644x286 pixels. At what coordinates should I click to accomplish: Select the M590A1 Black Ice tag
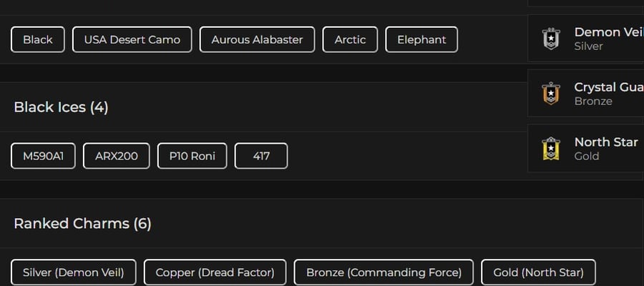[x=43, y=156]
